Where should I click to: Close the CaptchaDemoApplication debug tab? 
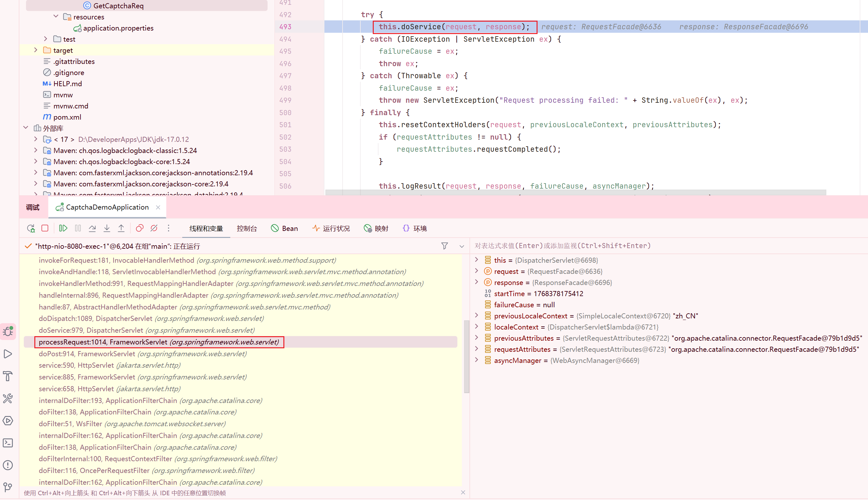click(158, 207)
